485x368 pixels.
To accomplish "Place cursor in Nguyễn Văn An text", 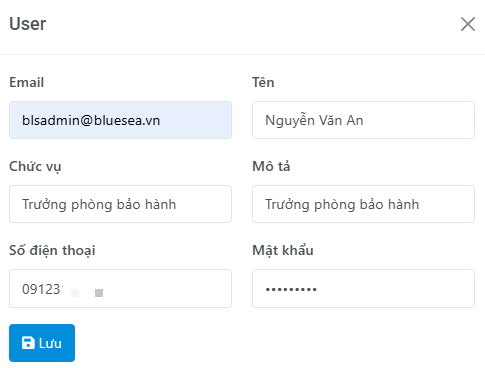I will [x=314, y=120].
